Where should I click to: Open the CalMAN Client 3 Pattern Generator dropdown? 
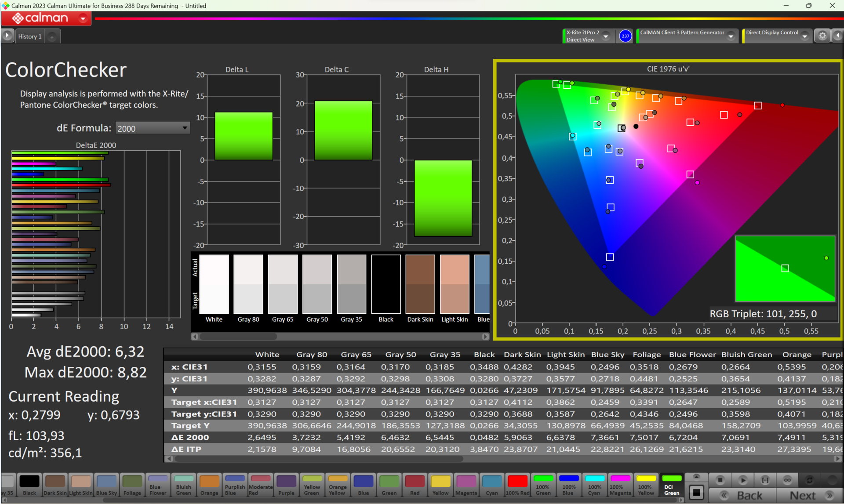pos(731,36)
